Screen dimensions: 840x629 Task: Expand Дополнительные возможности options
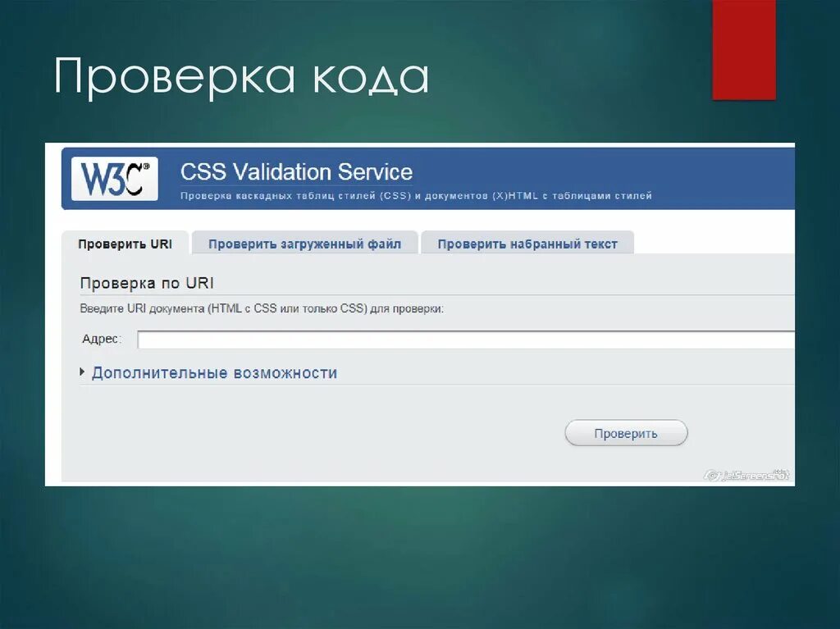point(215,371)
